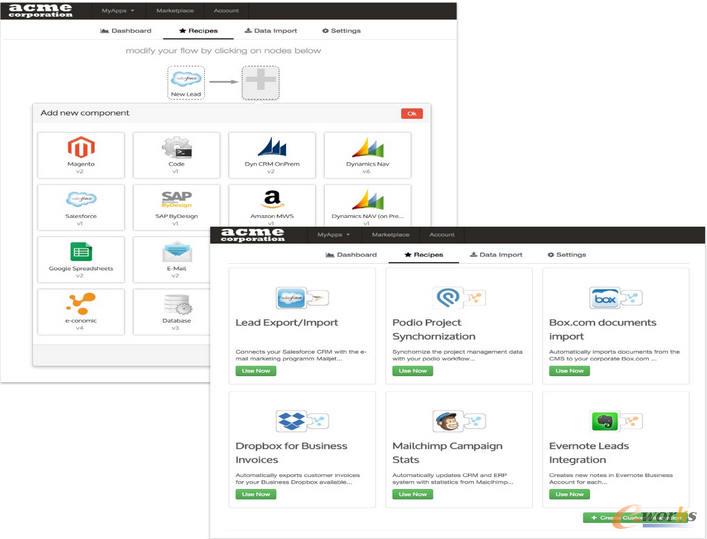Select the Magento component icon
Screen dimensions: 707x539
click(x=81, y=148)
